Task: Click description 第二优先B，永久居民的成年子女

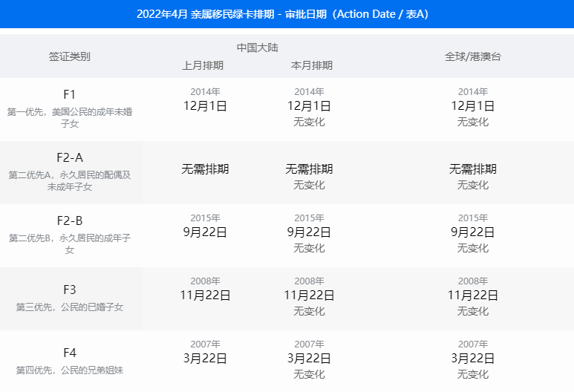Action: coord(70,244)
